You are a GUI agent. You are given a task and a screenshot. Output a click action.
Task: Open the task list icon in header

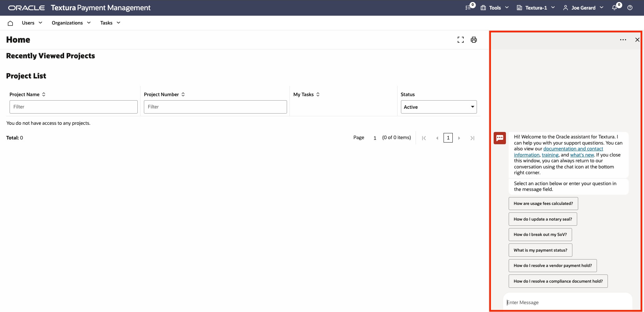tap(468, 8)
